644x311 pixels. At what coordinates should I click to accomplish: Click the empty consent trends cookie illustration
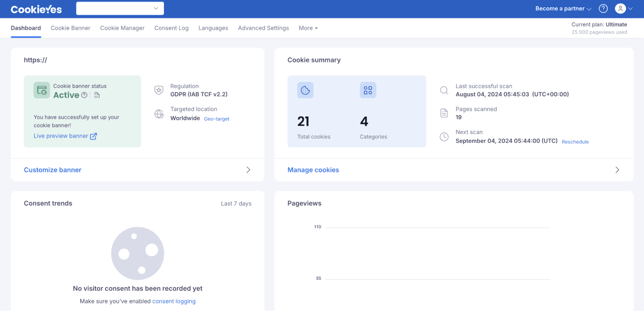(x=137, y=253)
